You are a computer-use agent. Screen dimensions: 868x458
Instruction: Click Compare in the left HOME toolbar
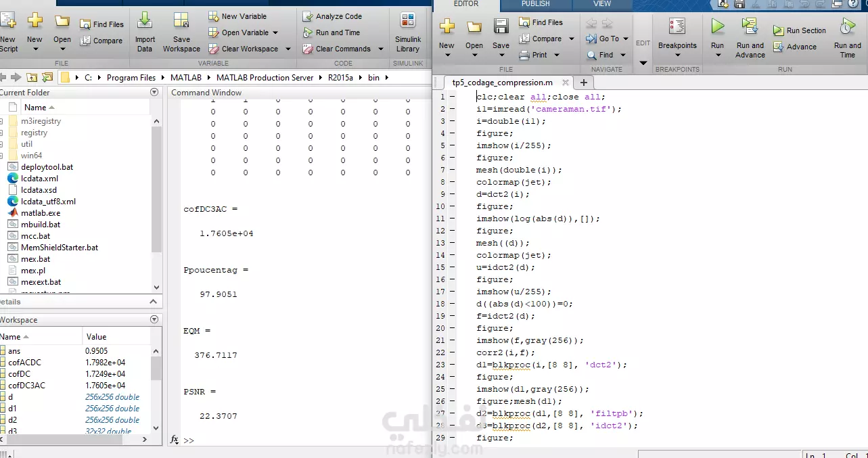pyautogui.click(x=101, y=41)
